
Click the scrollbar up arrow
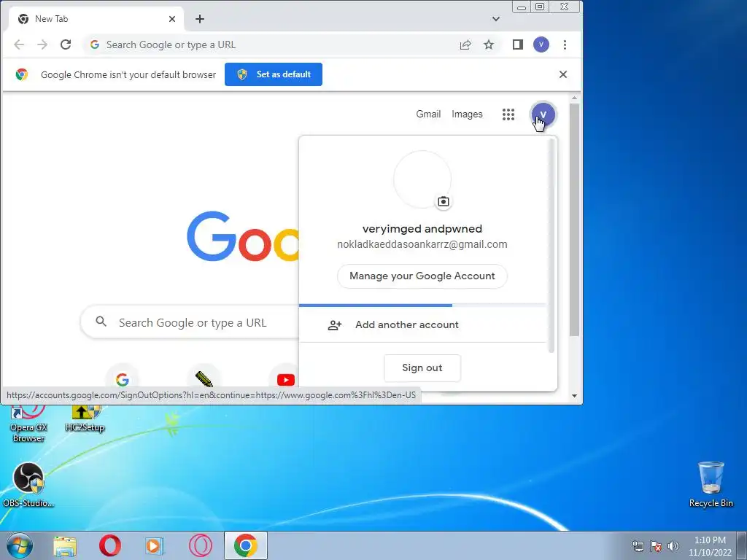pos(575,98)
